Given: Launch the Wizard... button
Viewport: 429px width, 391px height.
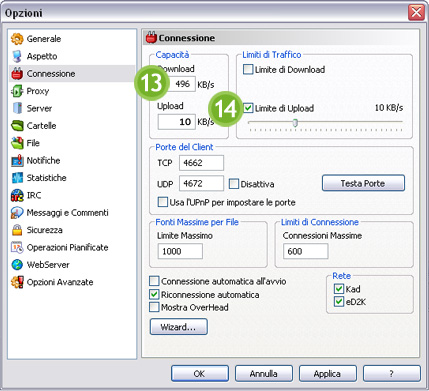Looking at the screenshot, I should (x=179, y=327).
